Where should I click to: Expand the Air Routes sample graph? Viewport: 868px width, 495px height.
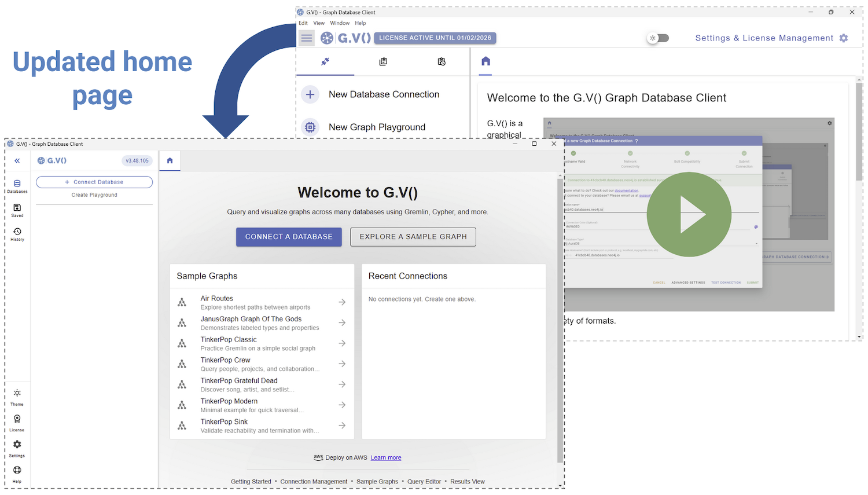click(341, 302)
